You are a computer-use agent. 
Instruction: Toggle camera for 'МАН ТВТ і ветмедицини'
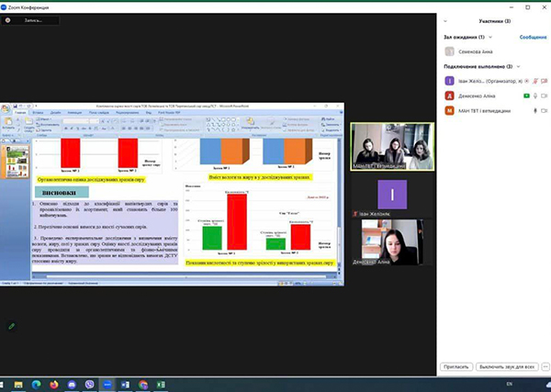point(545,111)
